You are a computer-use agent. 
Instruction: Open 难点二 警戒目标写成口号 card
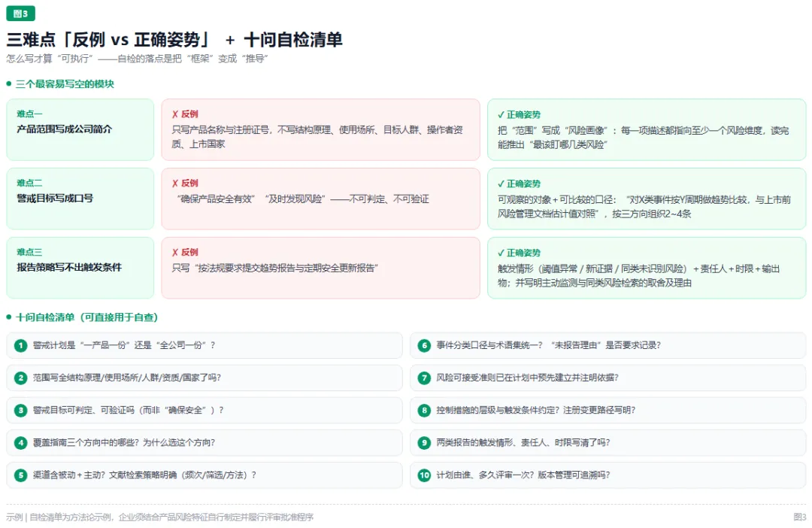80,199
